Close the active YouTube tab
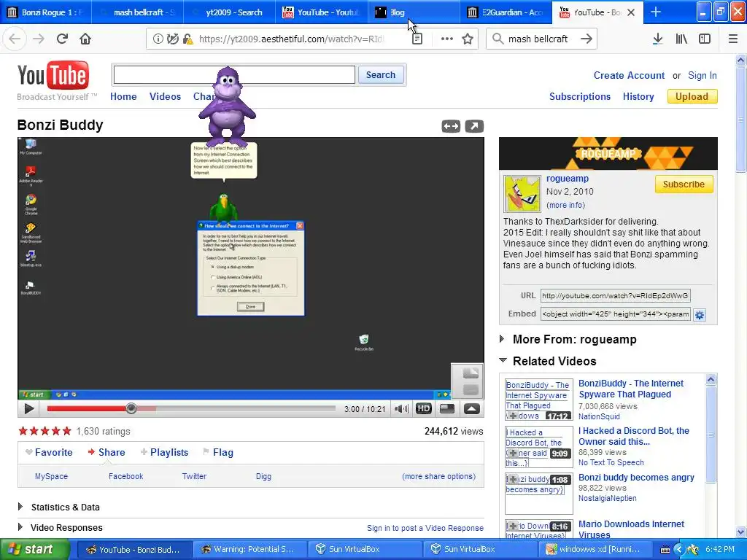 tap(631, 12)
